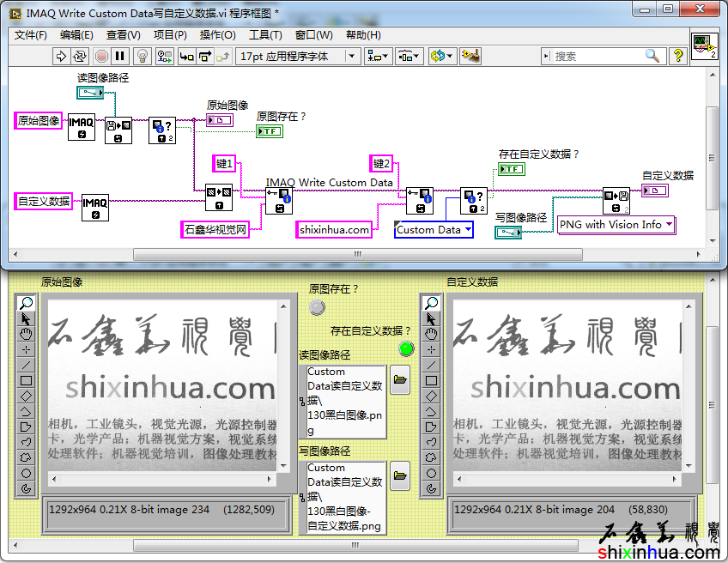Select the zoom tool in the 原始图像 palette
The image size is (728, 563).
(26, 303)
